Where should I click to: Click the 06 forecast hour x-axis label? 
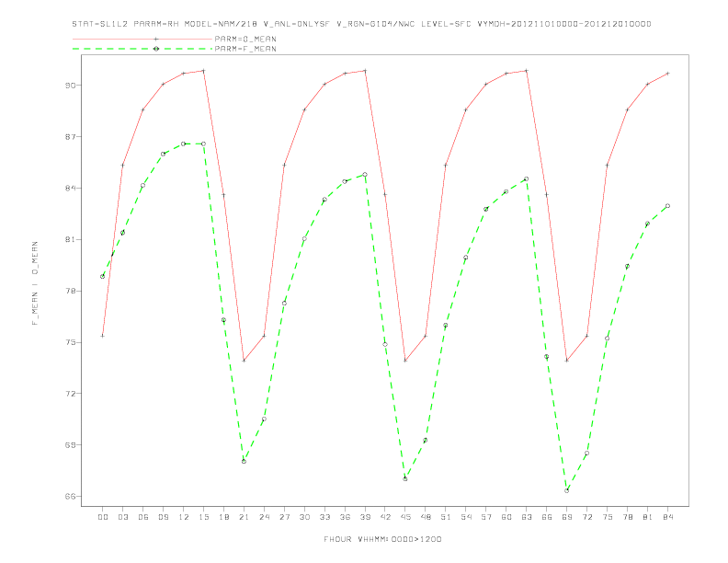143,517
